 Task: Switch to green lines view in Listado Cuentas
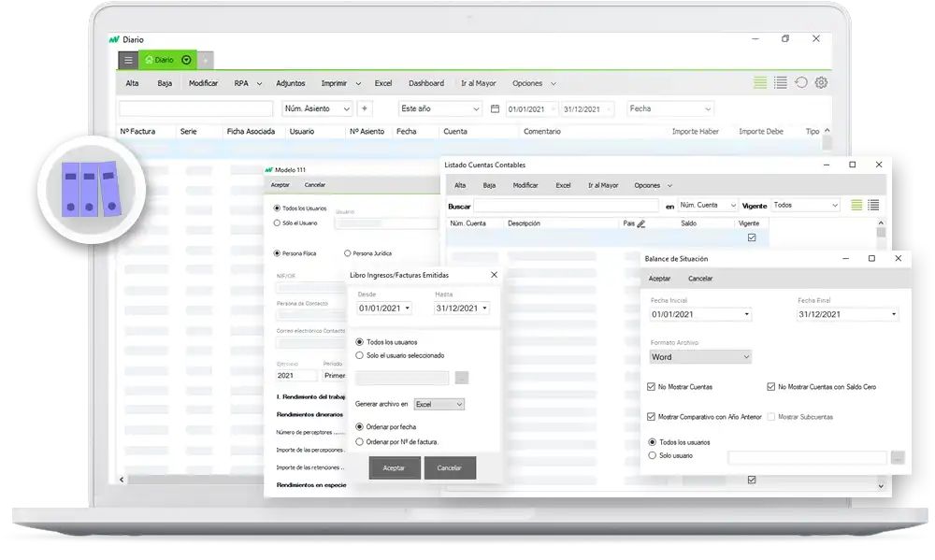(856, 205)
